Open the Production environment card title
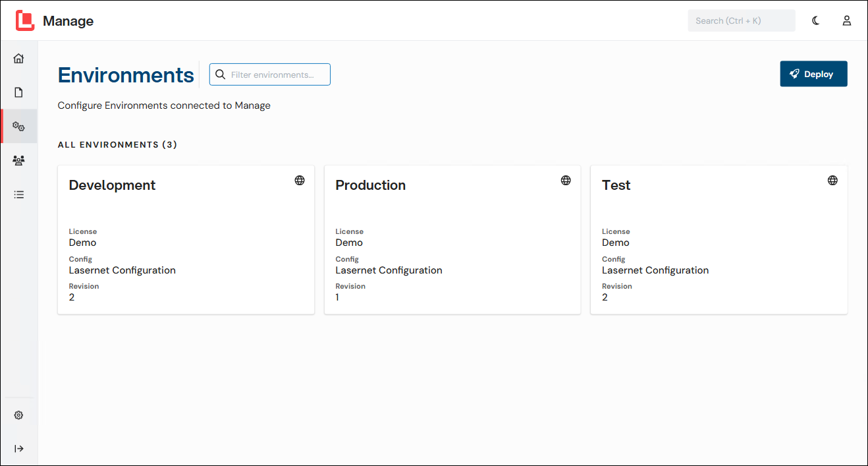The image size is (868, 466). (x=370, y=185)
